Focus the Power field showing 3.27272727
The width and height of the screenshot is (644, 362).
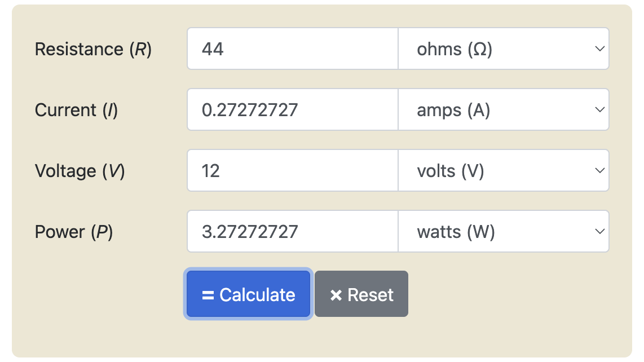tap(293, 231)
